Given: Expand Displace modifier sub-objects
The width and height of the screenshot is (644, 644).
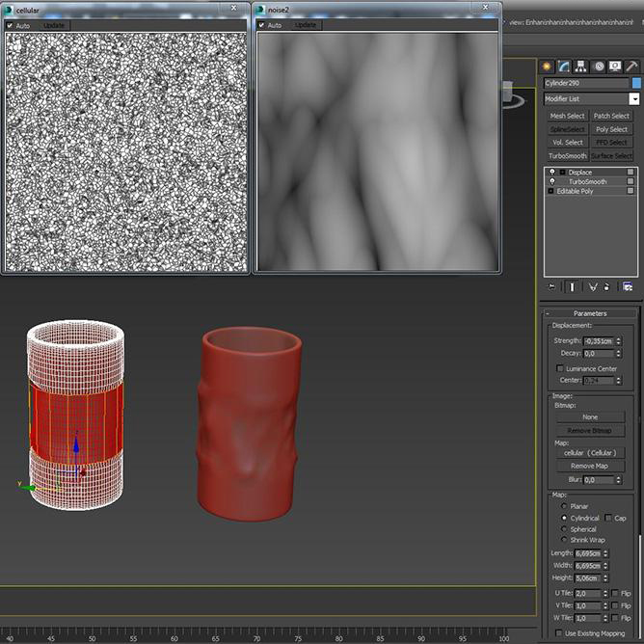Looking at the screenshot, I should coord(563,173).
